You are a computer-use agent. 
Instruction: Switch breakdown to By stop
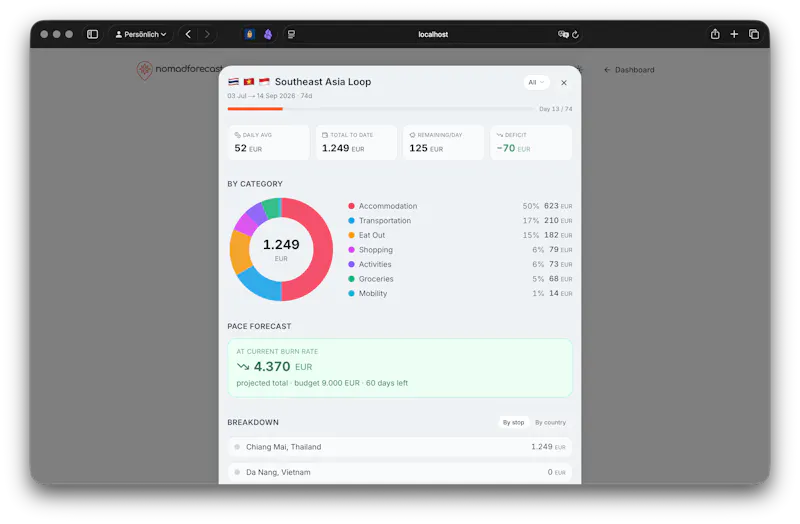[513, 422]
